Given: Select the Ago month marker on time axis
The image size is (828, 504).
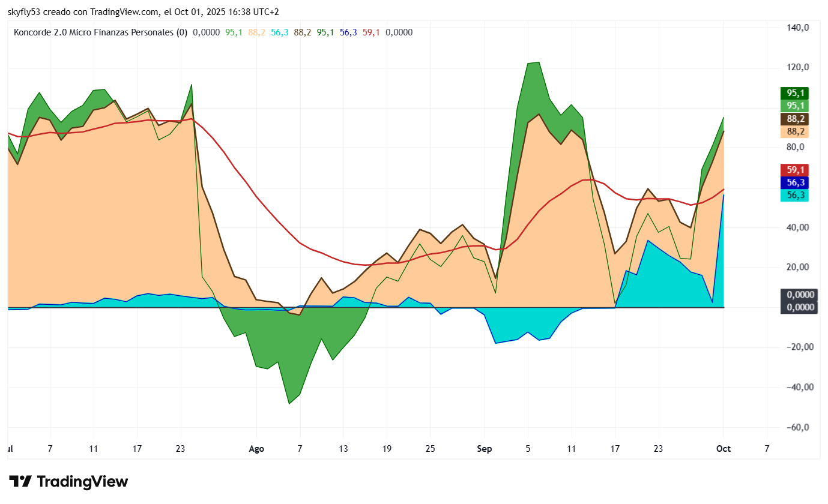Looking at the screenshot, I should [x=256, y=448].
